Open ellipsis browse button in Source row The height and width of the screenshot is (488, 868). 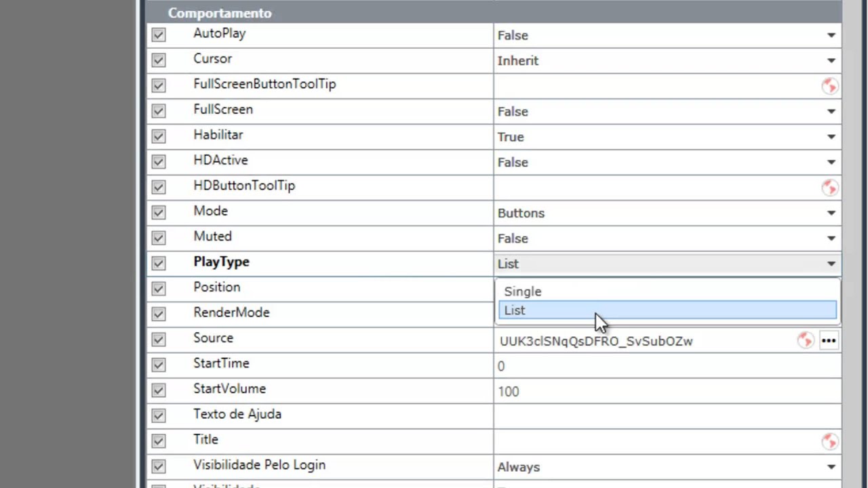(829, 340)
